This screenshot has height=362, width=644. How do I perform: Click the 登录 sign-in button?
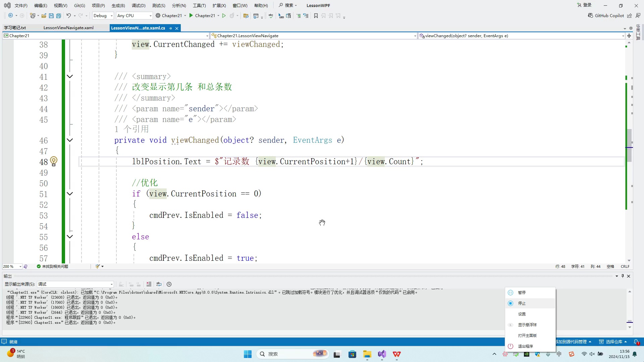pos(585,5)
